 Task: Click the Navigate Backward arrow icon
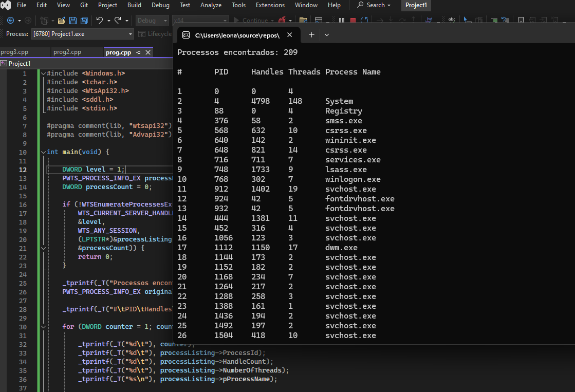(11, 21)
